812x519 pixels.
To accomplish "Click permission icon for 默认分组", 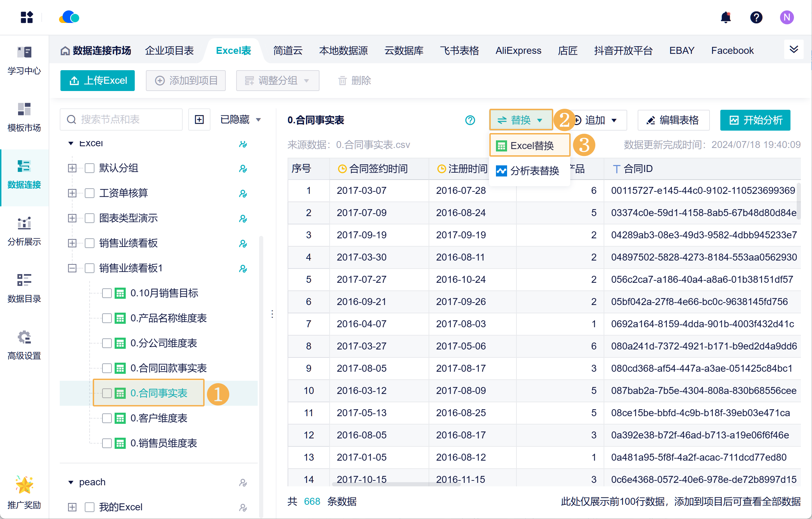I will coord(243,168).
